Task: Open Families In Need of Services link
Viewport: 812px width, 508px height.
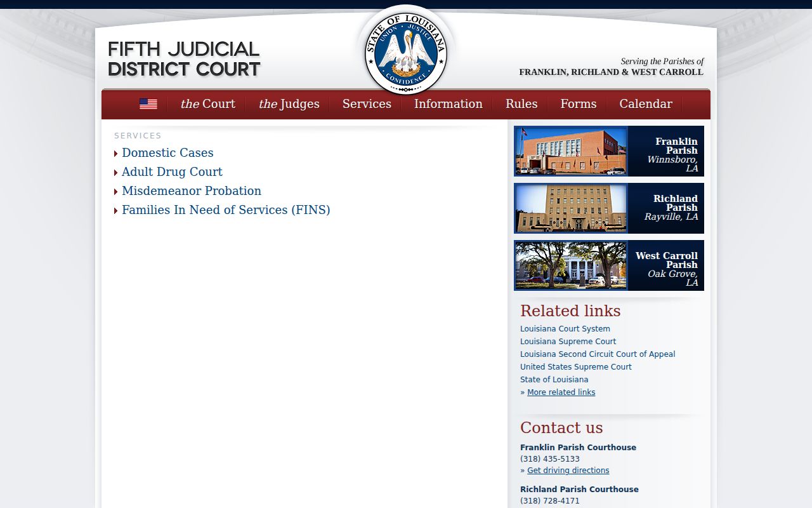Action: pyautogui.click(x=226, y=210)
